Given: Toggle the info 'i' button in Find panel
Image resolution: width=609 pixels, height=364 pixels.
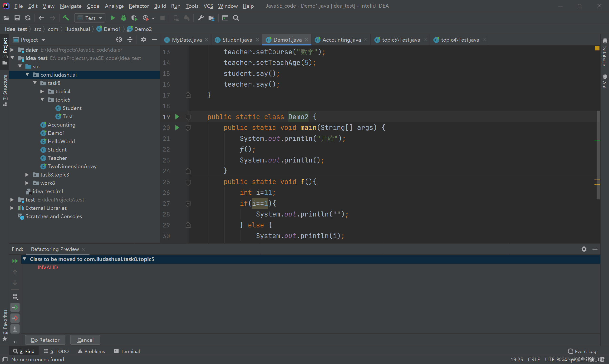Looking at the screenshot, I should [15, 329].
